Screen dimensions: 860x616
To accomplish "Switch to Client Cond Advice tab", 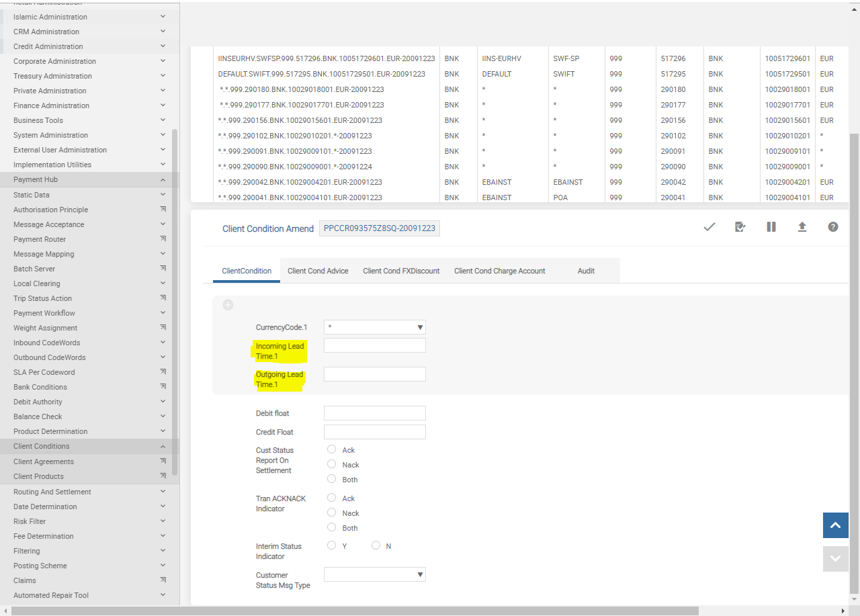I will (318, 271).
